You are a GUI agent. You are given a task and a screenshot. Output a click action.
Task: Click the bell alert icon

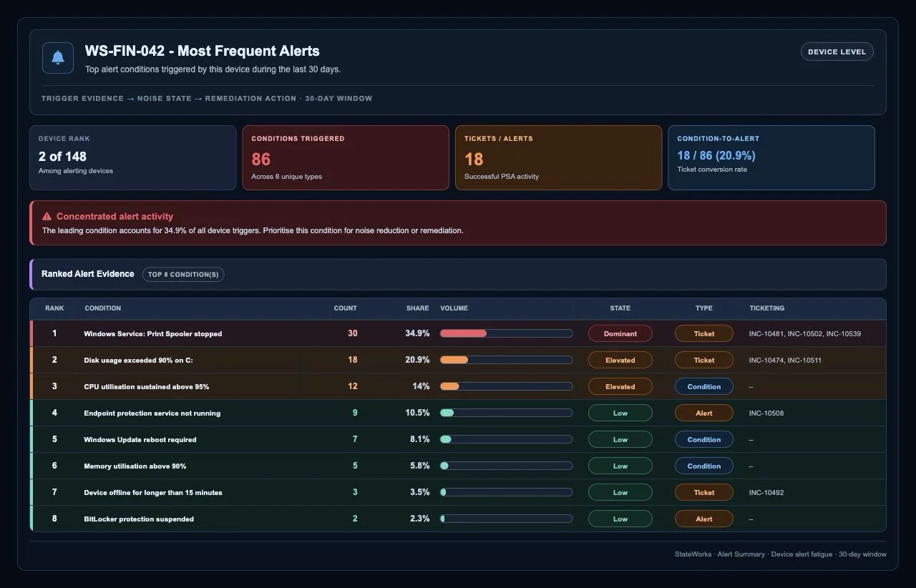(58, 58)
